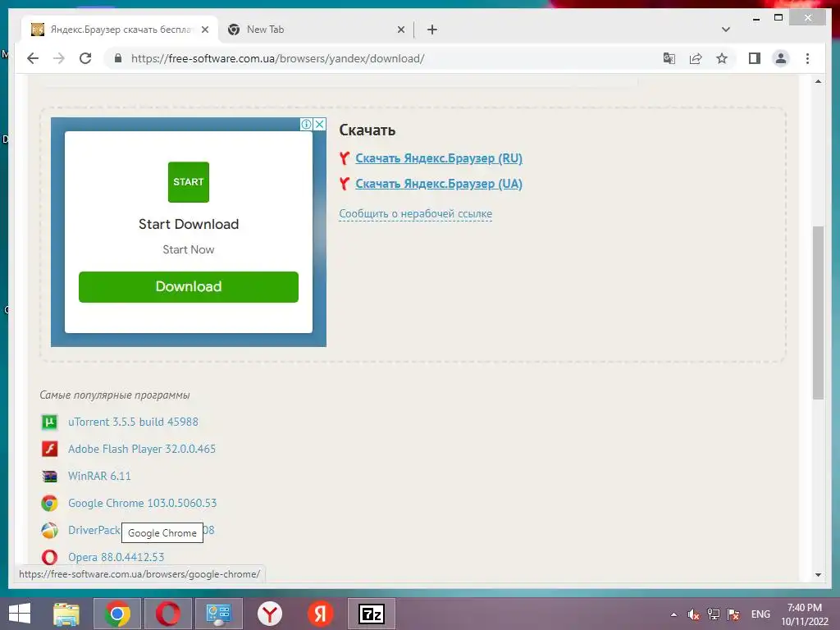Reload the current page
The image size is (840, 630).
pos(85,58)
